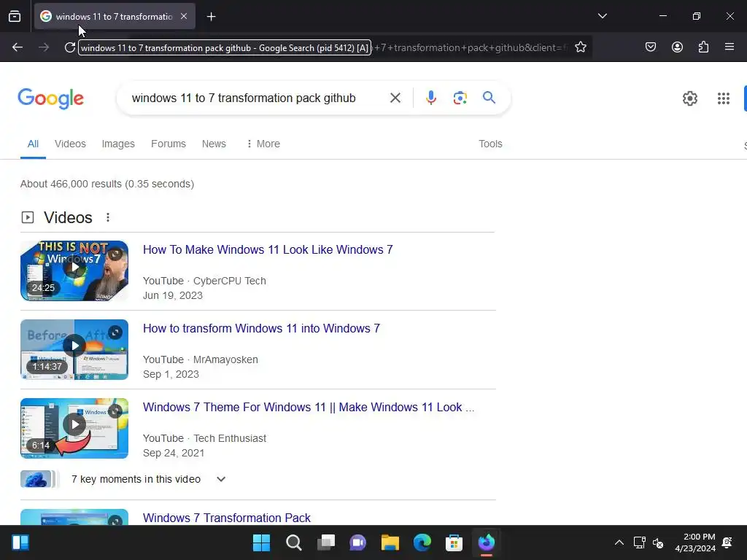Open the Teams Chat taskbar icon
This screenshot has width=747, height=560.
coord(357,542)
